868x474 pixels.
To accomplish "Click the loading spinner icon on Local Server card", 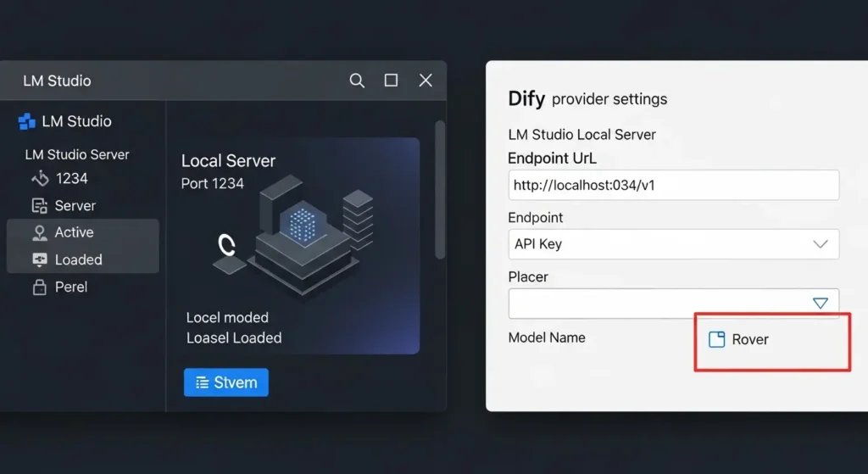I will (x=226, y=244).
